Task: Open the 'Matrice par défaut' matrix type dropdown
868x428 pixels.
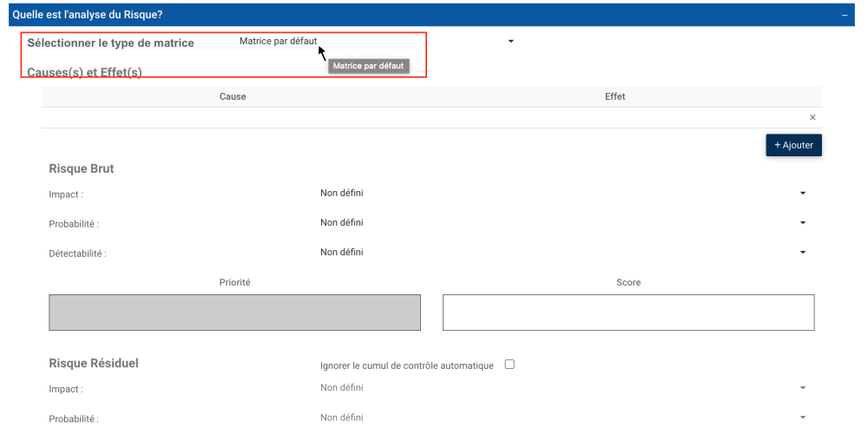Action: click(x=510, y=42)
